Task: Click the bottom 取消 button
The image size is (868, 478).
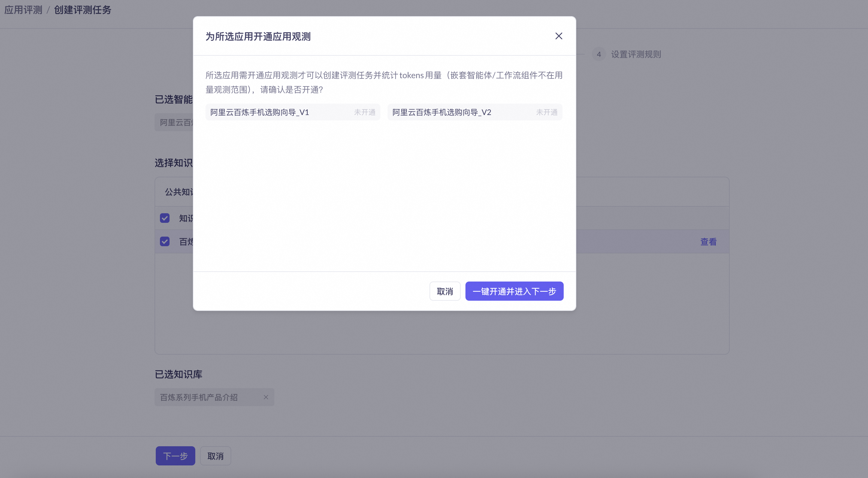Action: point(215,456)
